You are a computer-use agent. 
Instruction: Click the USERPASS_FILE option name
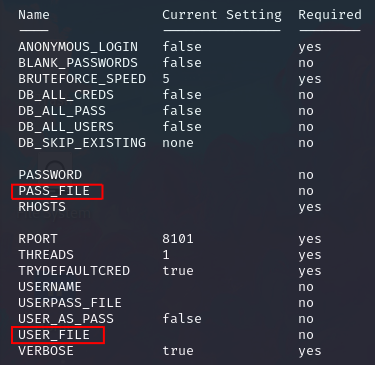[x=70, y=303]
